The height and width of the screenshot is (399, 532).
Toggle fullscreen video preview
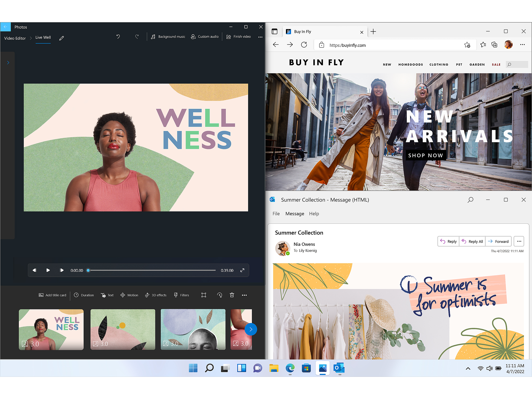point(242,270)
